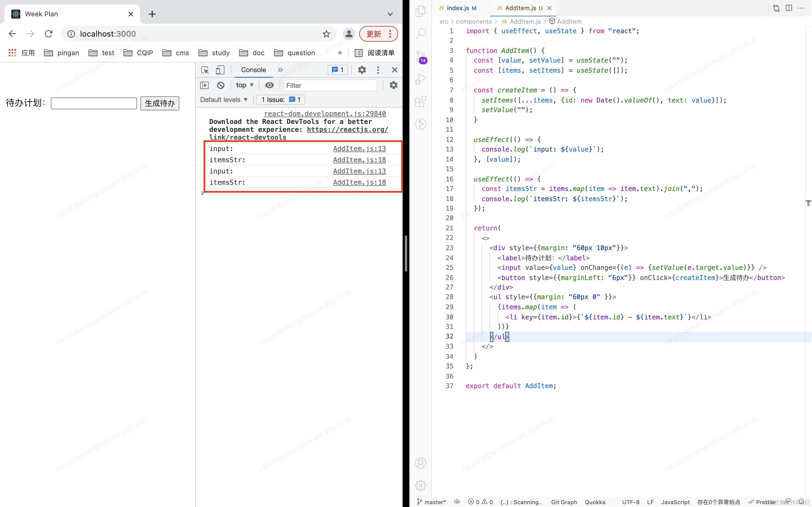
Task: Select the Console tab in DevTools
Action: pyautogui.click(x=253, y=70)
